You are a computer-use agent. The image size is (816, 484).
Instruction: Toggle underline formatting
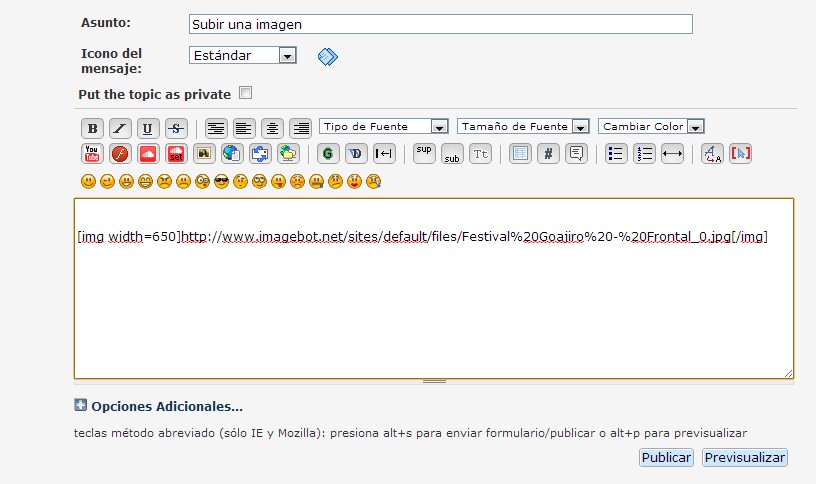point(148,128)
